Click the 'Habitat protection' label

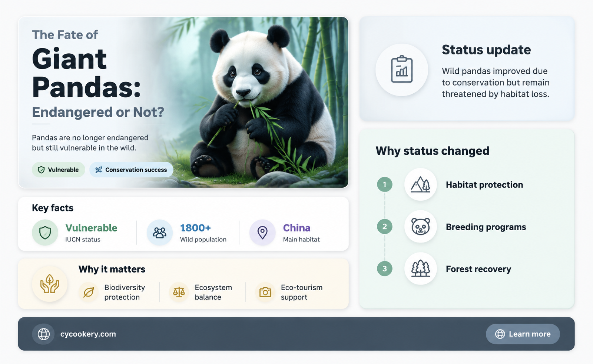tap(484, 185)
